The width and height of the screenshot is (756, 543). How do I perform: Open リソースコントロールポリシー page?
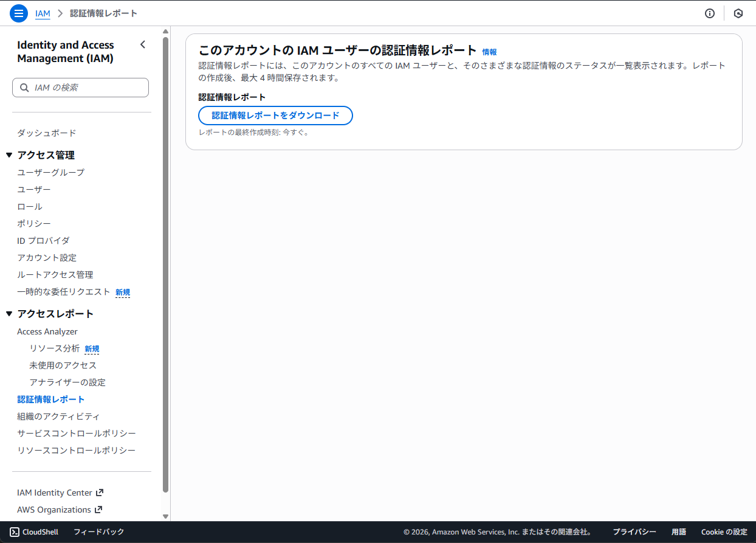77,451
